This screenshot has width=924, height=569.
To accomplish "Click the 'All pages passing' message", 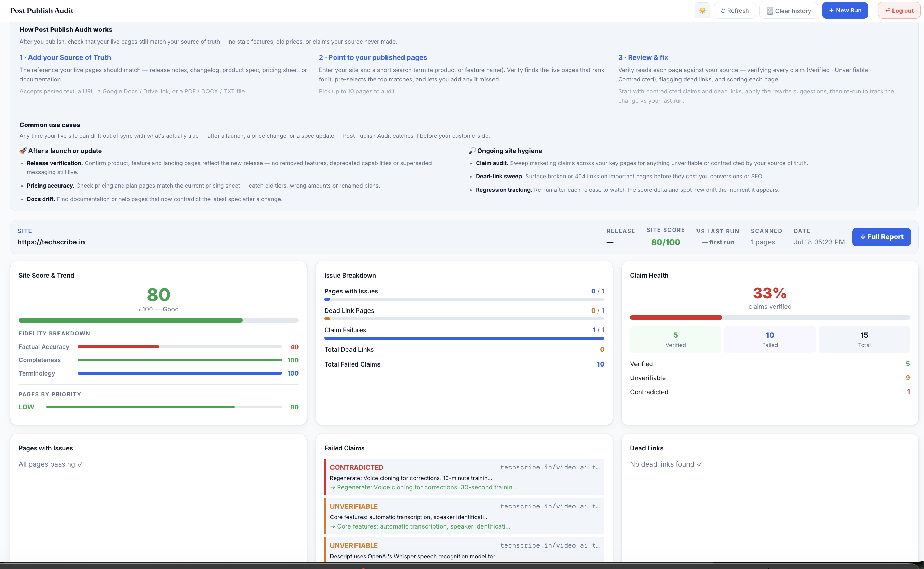I will [x=51, y=464].
